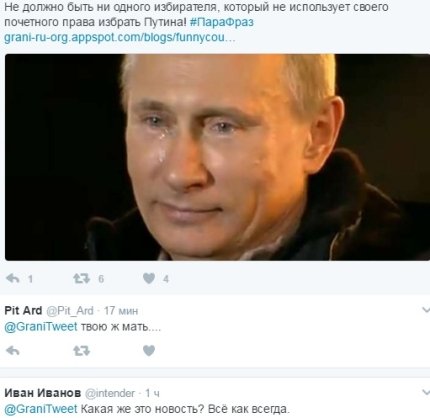Expand options menu for Иван Иванов's tweet
This screenshot has height=418, width=430.
[426, 392]
